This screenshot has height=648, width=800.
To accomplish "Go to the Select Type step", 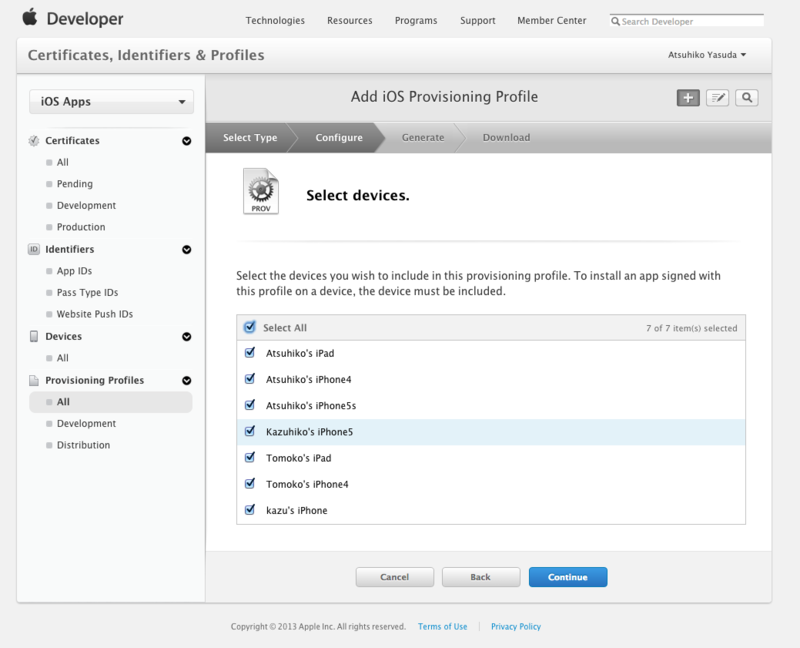I will (x=250, y=137).
